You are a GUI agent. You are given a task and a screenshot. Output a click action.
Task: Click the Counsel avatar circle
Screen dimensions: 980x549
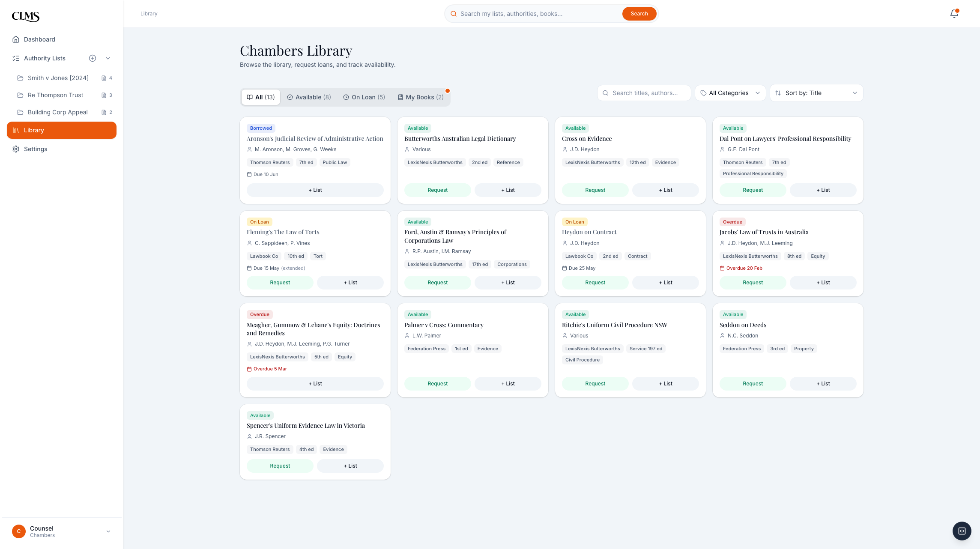(x=19, y=531)
